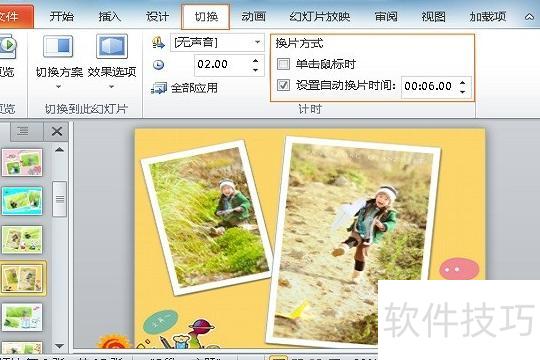Screen dimensions: 540x360
Task: Select the 切换 transitions tab
Action: click(206, 17)
